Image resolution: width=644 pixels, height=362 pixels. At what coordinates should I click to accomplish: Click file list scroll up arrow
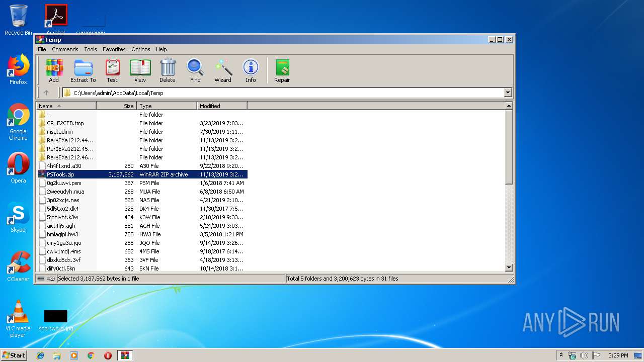509,106
